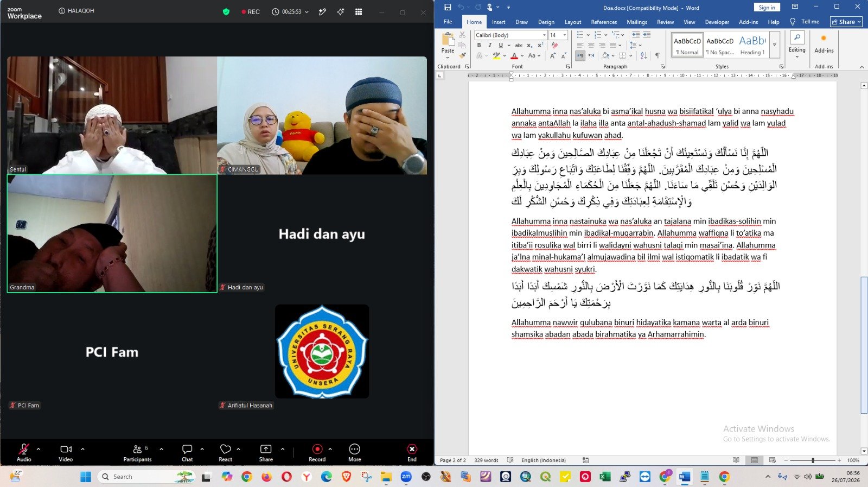Image resolution: width=868 pixels, height=487 pixels.
Task: Open the Find search icon in Editing group
Action: [797, 37]
